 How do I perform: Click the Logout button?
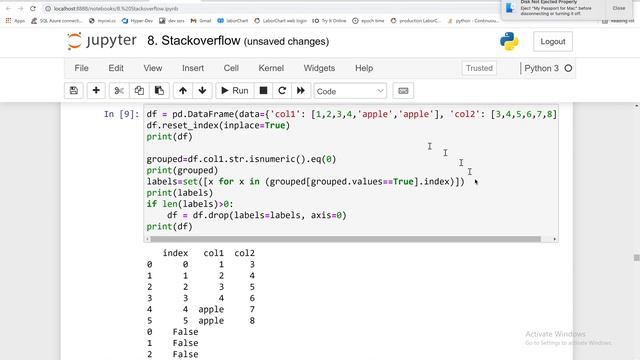pos(553,42)
